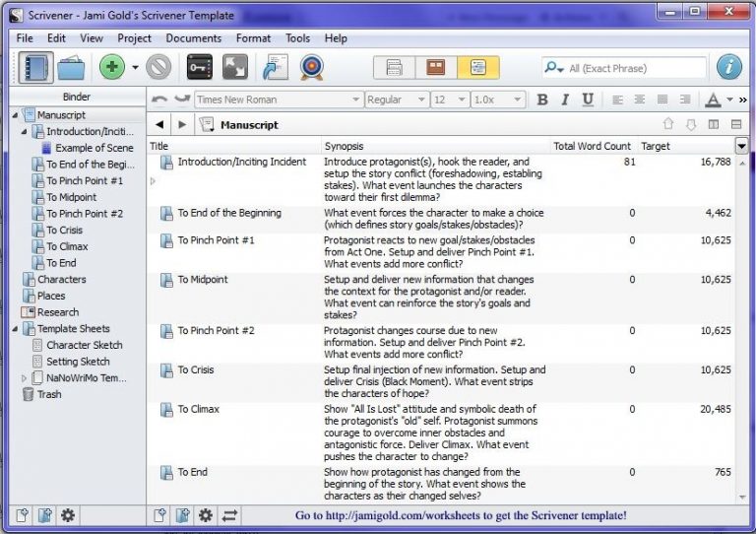Image resolution: width=756 pixels, height=534 pixels.
Task: Justify text alignment
Action: coord(662,100)
